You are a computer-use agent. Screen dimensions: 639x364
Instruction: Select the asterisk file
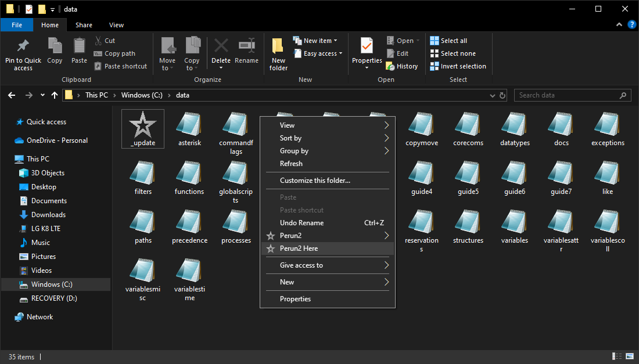click(189, 129)
